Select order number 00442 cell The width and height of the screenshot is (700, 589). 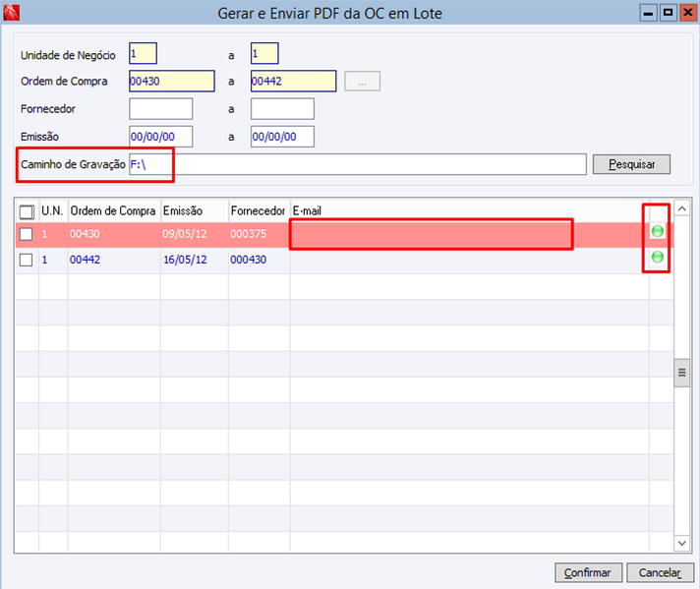[113, 260]
